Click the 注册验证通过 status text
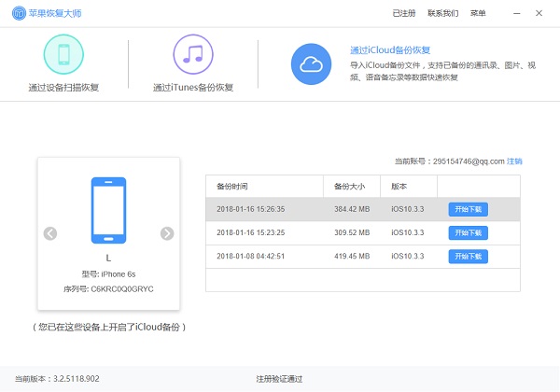The image size is (560, 392). [279, 379]
